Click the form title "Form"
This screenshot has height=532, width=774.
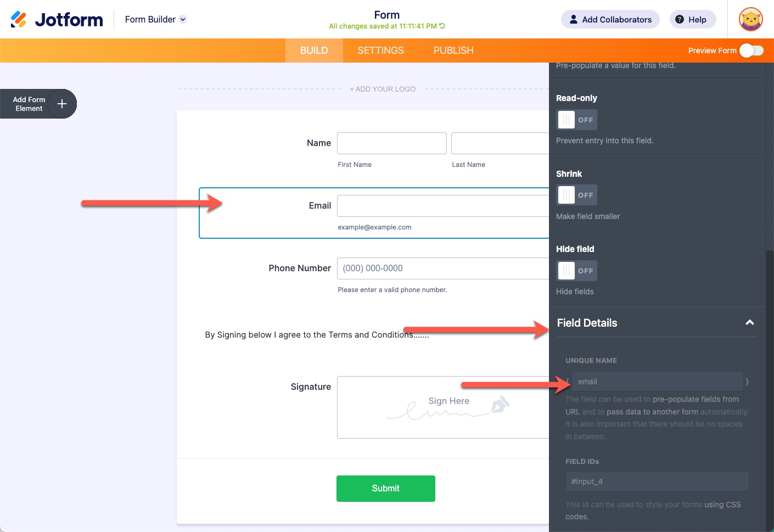(x=386, y=15)
